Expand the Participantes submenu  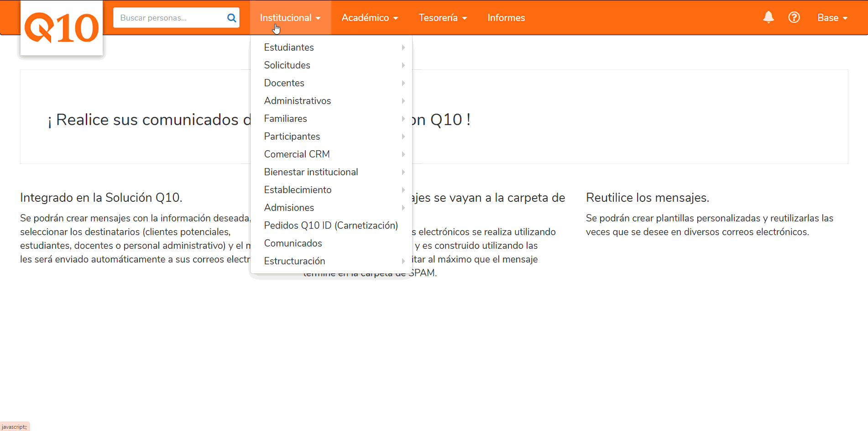(x=331, y=137)
